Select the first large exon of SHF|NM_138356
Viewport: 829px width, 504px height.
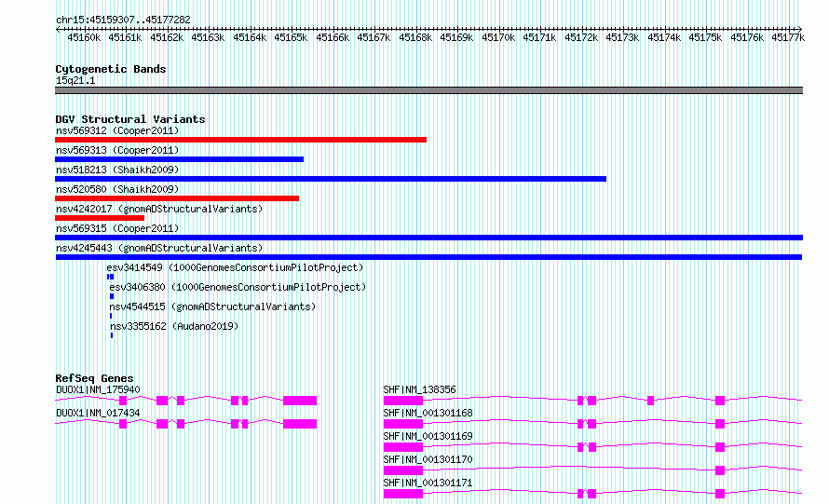coord(403,401)
